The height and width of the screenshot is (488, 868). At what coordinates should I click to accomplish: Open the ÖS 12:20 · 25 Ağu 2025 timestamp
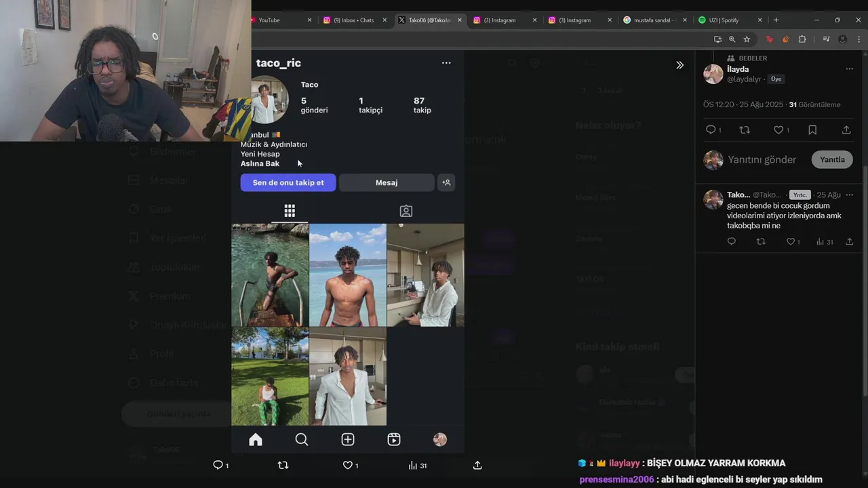pos(743,104)
